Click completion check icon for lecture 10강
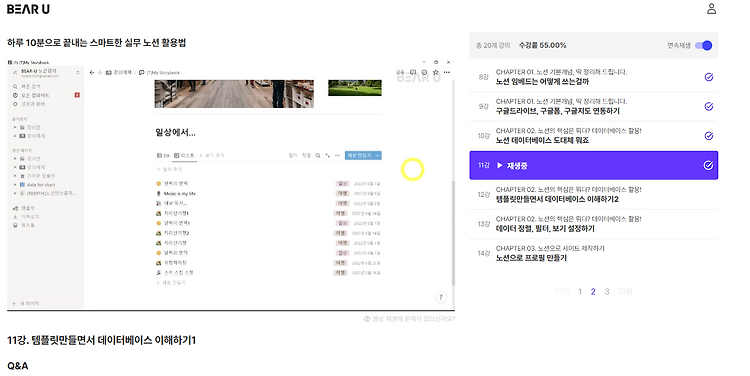Image resolution: width=750 pixels, height=376 pixels. coord(709,136)
